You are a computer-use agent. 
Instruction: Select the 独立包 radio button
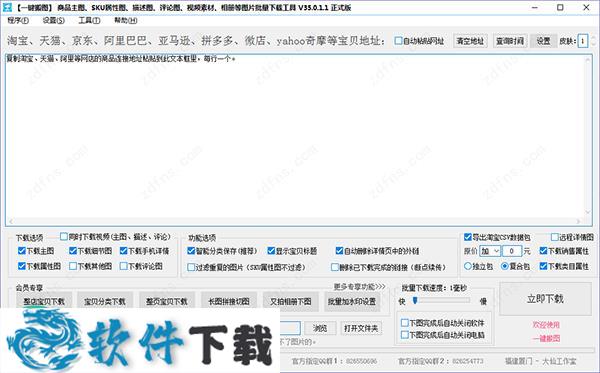468,266
